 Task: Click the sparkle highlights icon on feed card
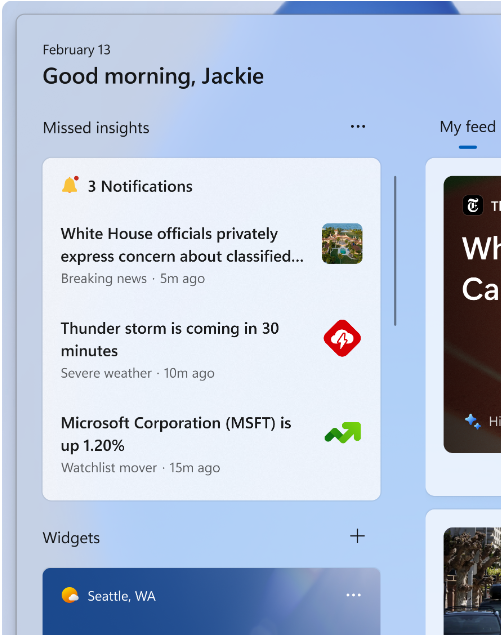point(473,422)
